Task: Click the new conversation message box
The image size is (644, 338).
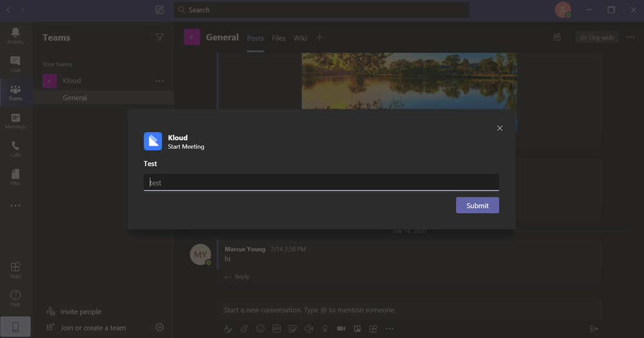Action: pos(409,310)
